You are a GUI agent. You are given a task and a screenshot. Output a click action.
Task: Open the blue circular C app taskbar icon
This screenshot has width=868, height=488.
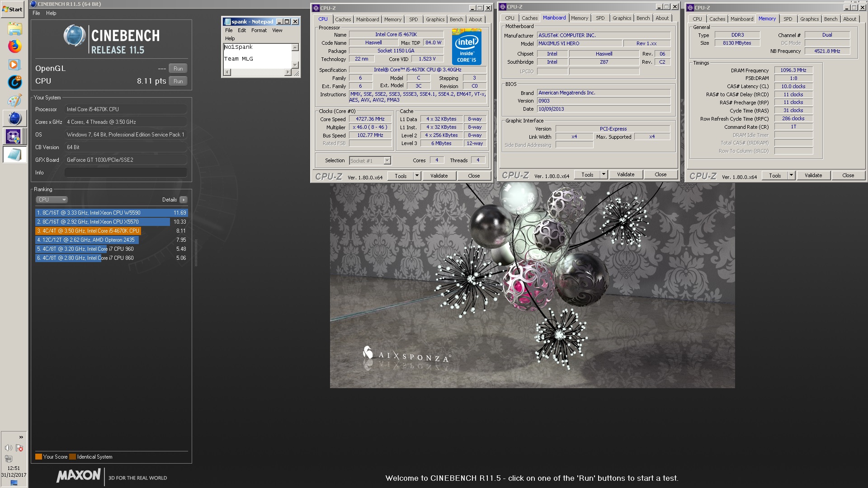click(x=14, y=82)
